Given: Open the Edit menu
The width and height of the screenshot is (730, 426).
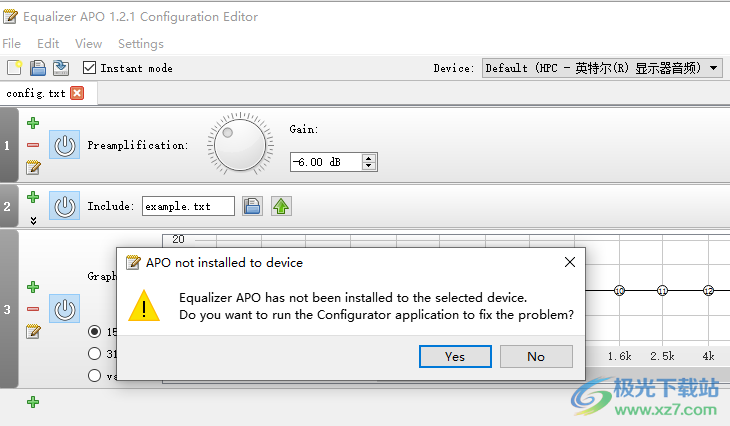Looking at the screenshot, I should [x=48, y=44].
